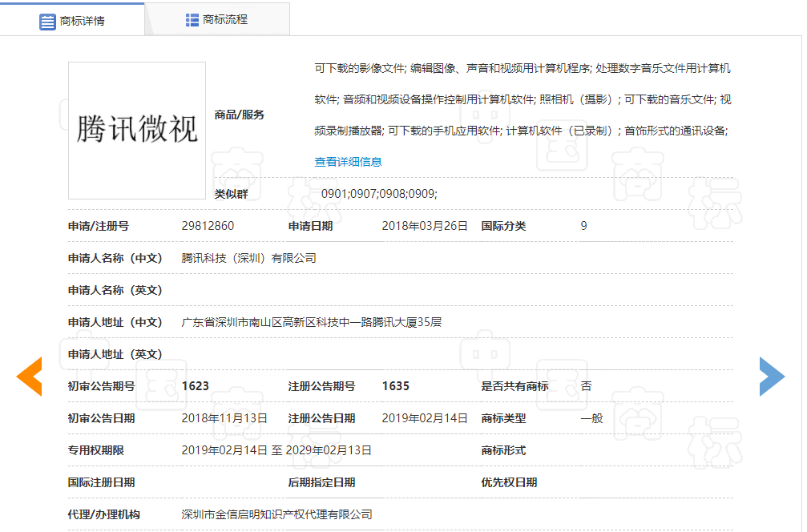Click the 注册公告期号 value 1635
Image resolution: width=807 pixels, height=532 pixels.
pos(395,386)
